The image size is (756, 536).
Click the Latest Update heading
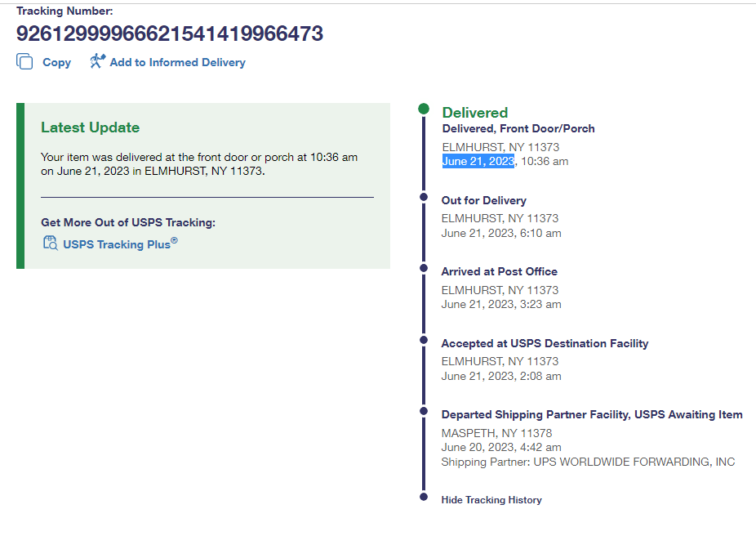click(90, 127)
